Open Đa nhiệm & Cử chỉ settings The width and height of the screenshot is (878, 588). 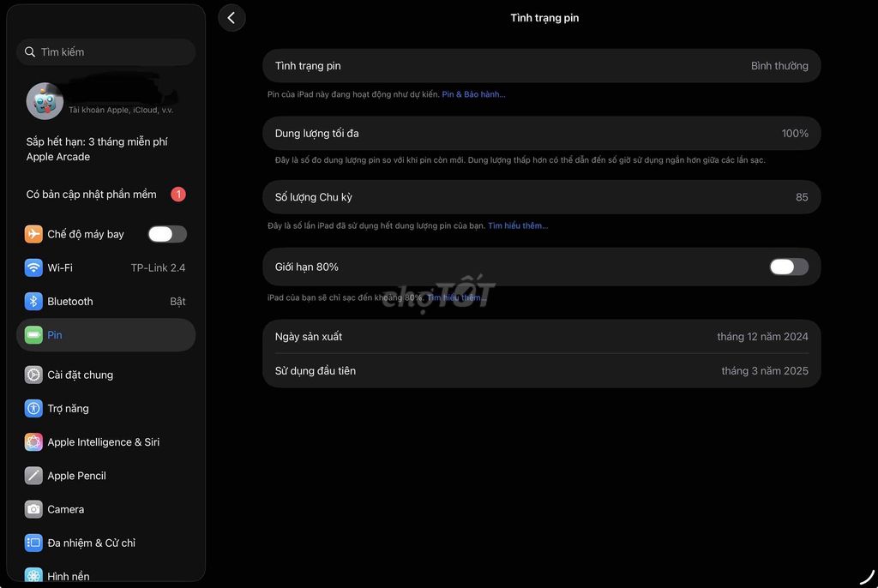(91, 543)
